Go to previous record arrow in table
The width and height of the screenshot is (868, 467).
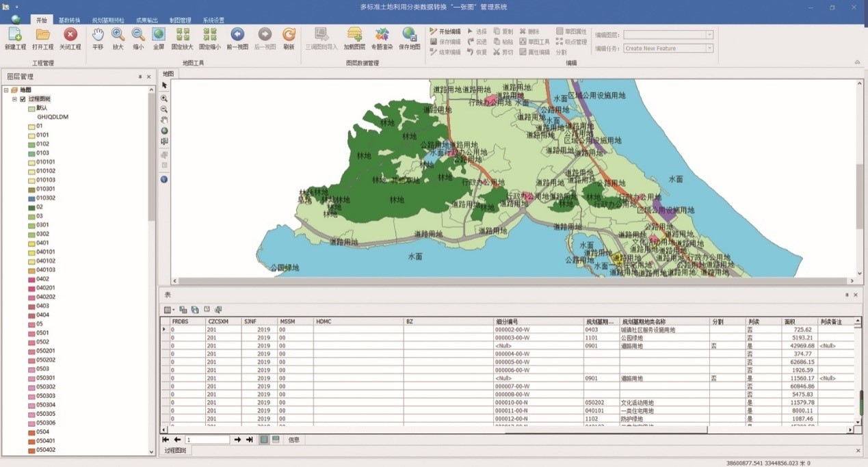(178, 440)
